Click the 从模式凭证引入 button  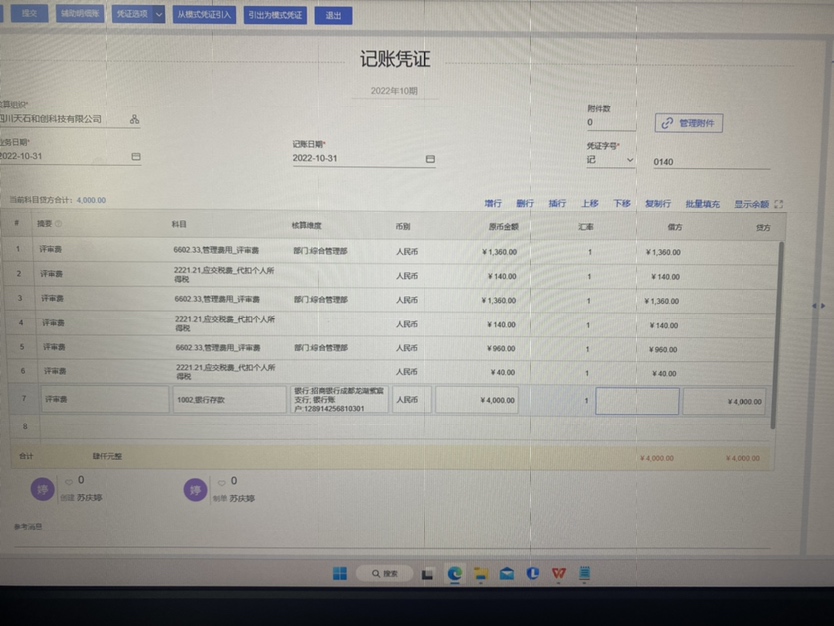click(x=203, y=15)
